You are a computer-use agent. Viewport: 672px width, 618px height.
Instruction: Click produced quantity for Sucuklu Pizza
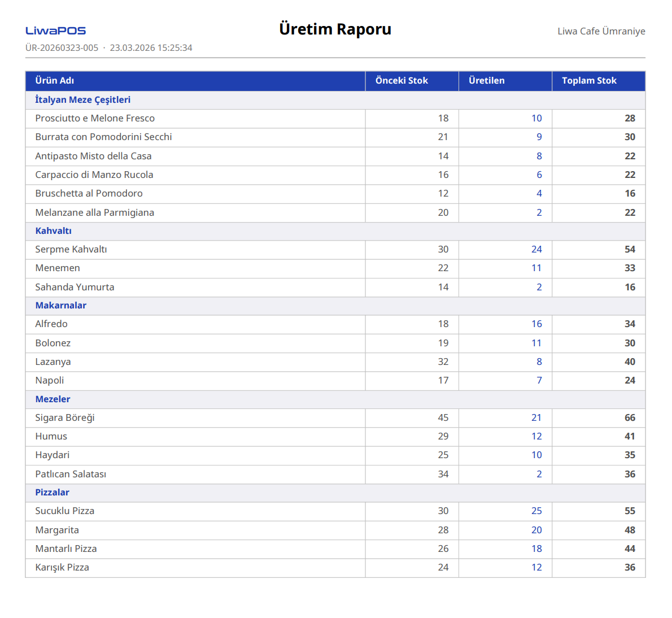point(536,511)
